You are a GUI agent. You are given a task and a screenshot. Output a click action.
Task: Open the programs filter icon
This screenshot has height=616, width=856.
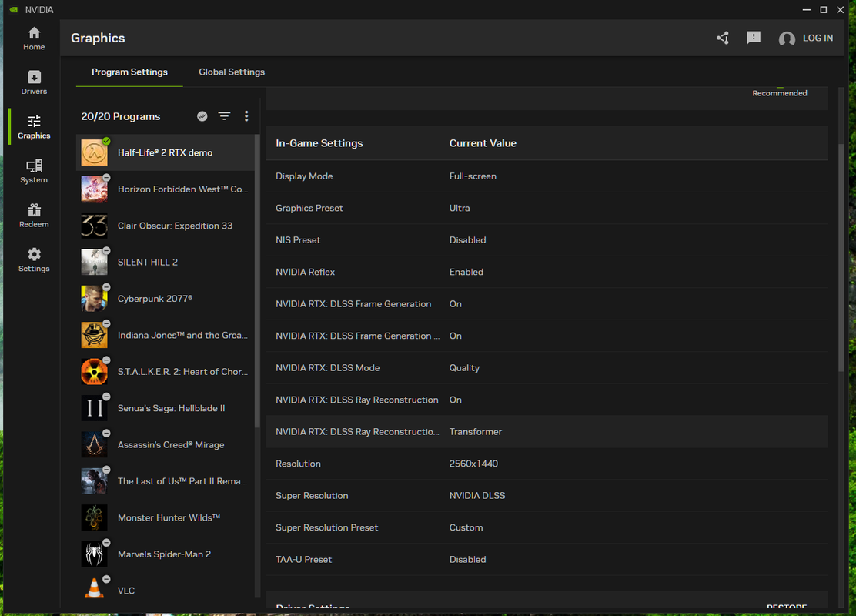coord(224,116)
